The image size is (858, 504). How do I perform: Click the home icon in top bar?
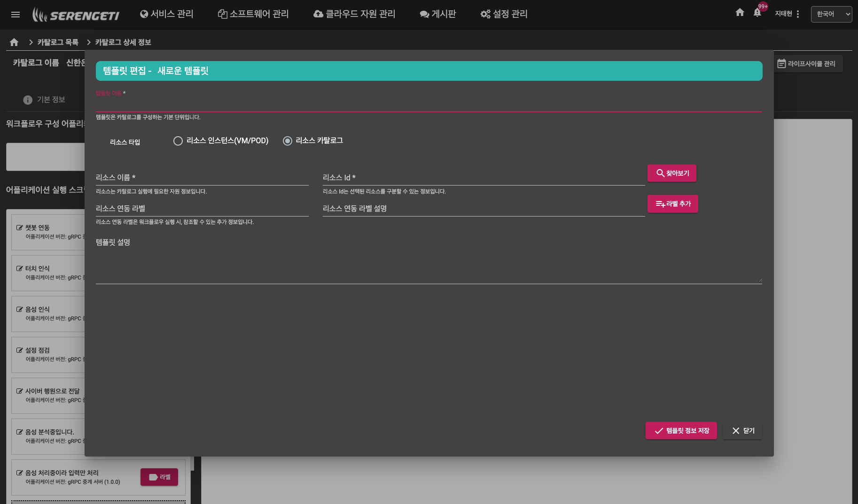[740, 13]
